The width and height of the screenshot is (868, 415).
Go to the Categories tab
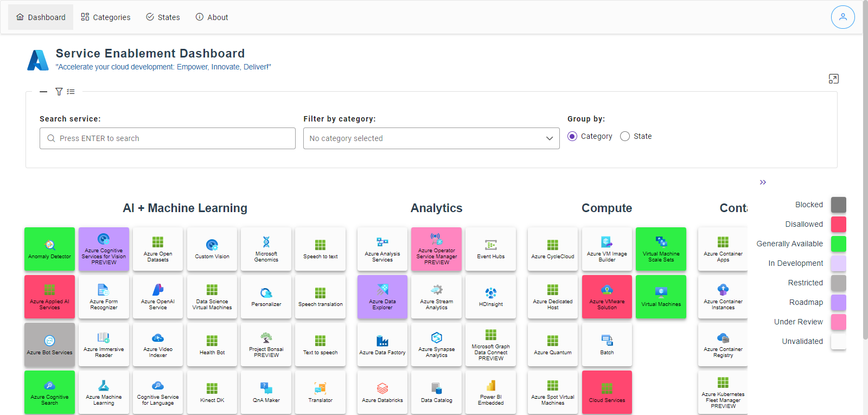[106, 17]
